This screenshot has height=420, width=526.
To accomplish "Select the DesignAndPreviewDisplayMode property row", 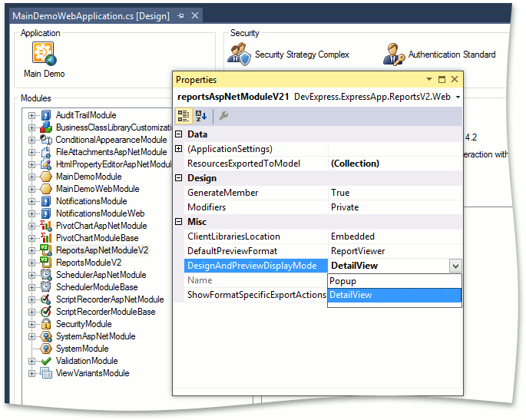I will pyautogui.click(x=256, y=266).
